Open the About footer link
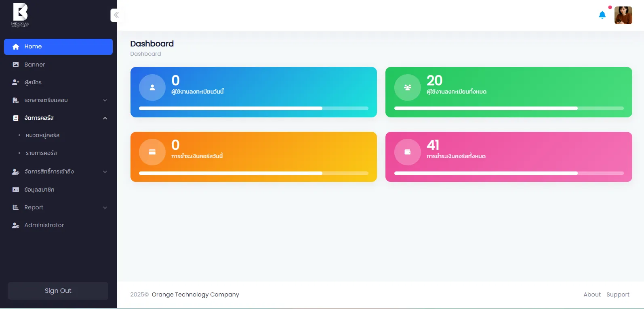This screenshot has height=309, width=644. 592,294
